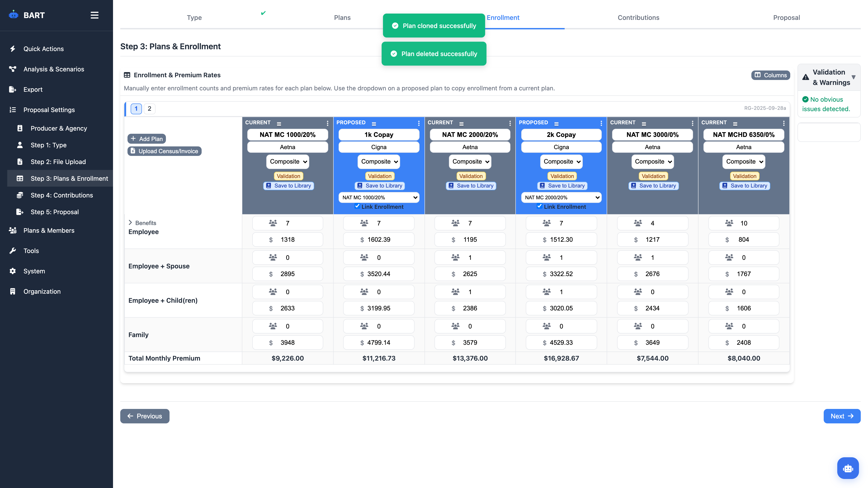
Task: Save the NAT MCHD 6350/0% plan to Library
Action: (744, 185)
